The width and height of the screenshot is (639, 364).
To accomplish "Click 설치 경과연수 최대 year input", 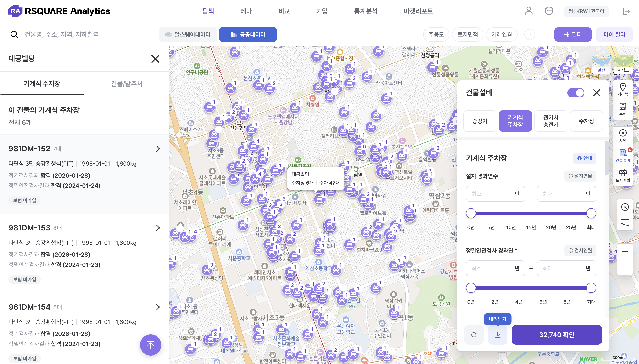I will 566,194.
